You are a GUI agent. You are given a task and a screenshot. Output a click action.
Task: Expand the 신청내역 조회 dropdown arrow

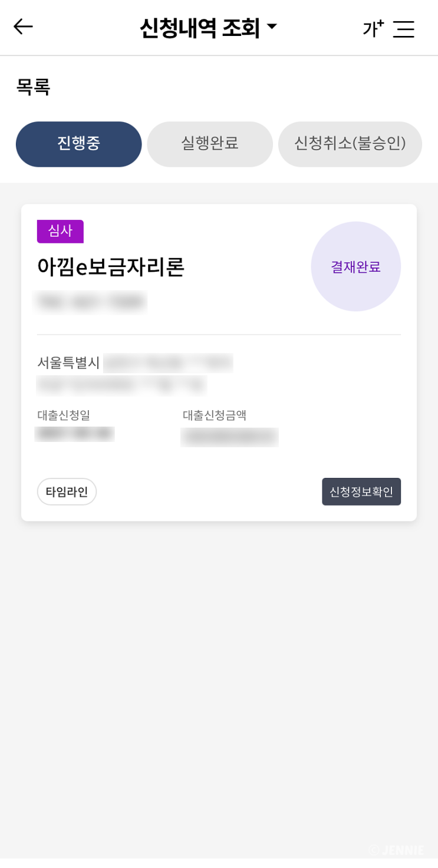[272, 27]
